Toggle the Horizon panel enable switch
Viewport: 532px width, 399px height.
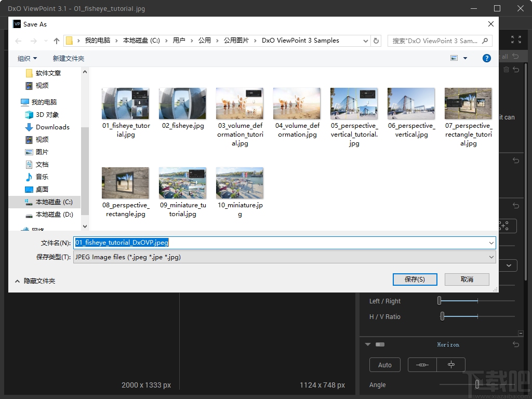pos(380,344)
